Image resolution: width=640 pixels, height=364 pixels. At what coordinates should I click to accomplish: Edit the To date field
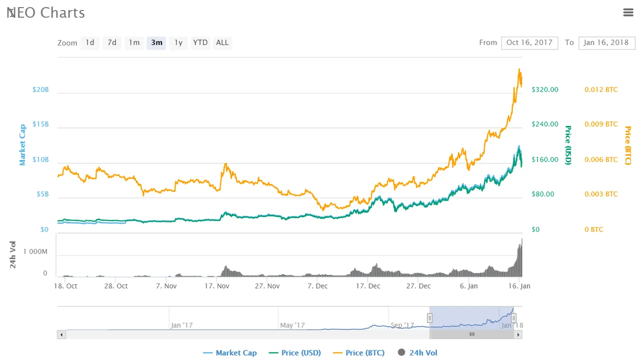606,42
